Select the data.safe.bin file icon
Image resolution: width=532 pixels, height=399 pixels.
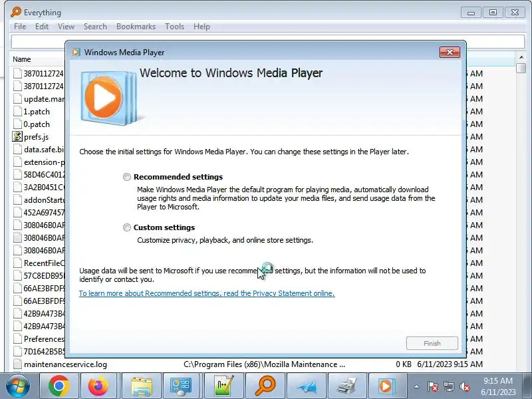[x=17, y=149]
